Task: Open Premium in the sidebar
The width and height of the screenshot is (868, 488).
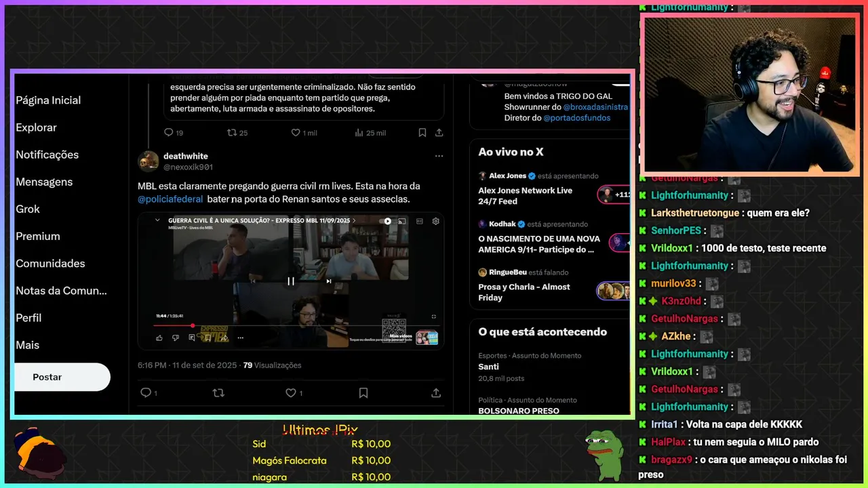Action: tap(38, 236)
